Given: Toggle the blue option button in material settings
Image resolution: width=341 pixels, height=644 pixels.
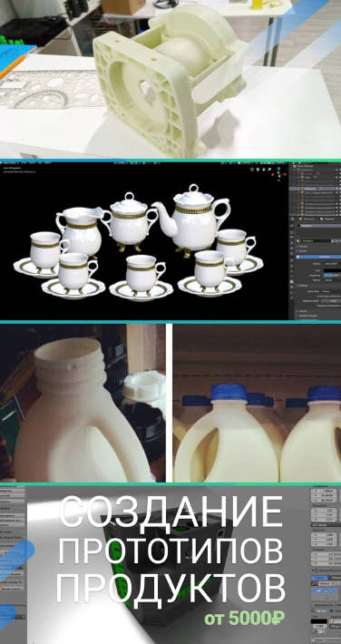Looking at the screenshot, I should [328, 275].
